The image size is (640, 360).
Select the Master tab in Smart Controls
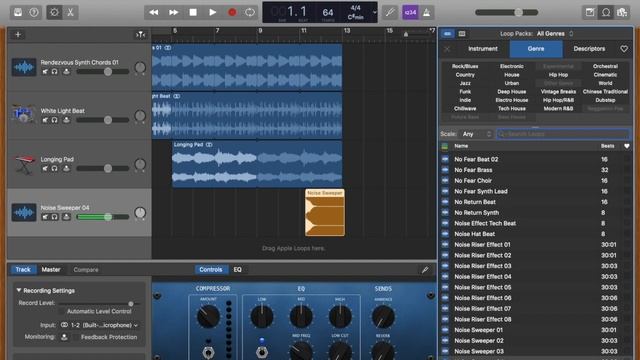point(51,269)
